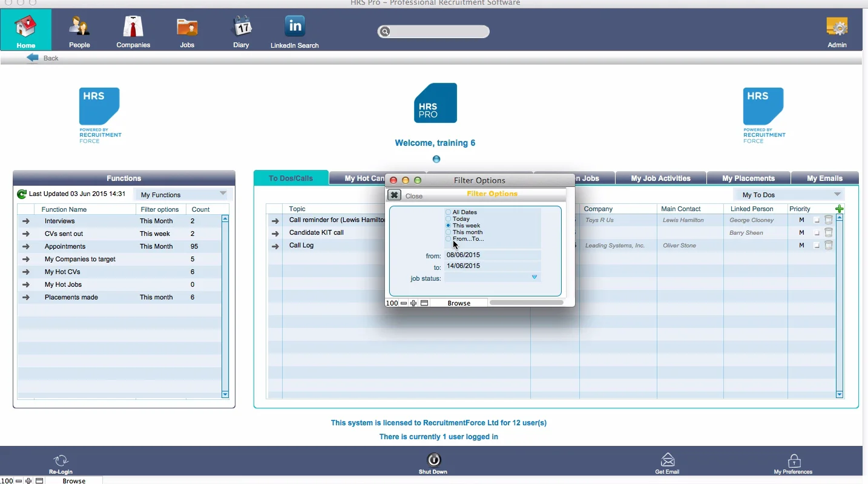Delete the George Clooney to-do row

tap(829, 220)
